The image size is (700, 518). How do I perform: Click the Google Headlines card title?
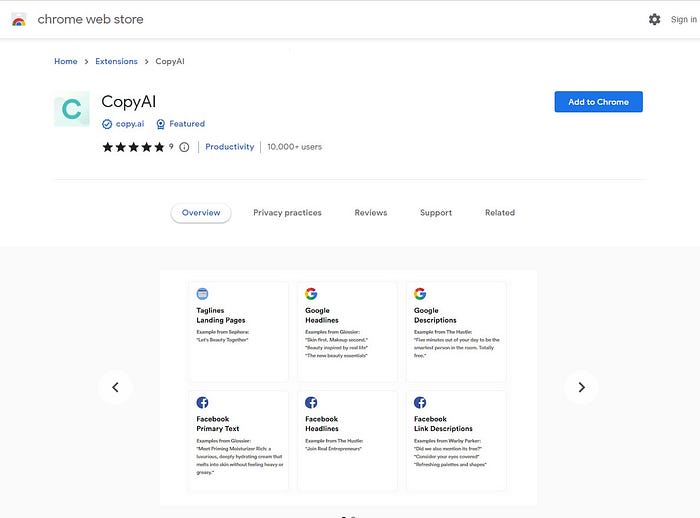pos(322,315)
